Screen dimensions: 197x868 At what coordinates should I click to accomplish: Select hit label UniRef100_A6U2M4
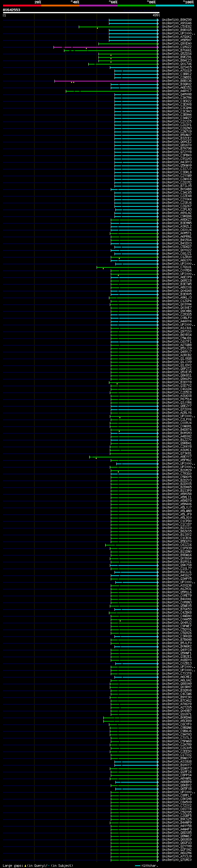177,853
